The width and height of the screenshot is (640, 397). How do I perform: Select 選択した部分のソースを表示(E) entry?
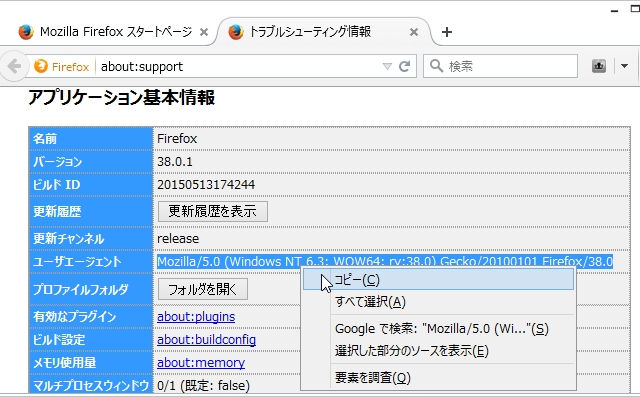coord(438,351)
